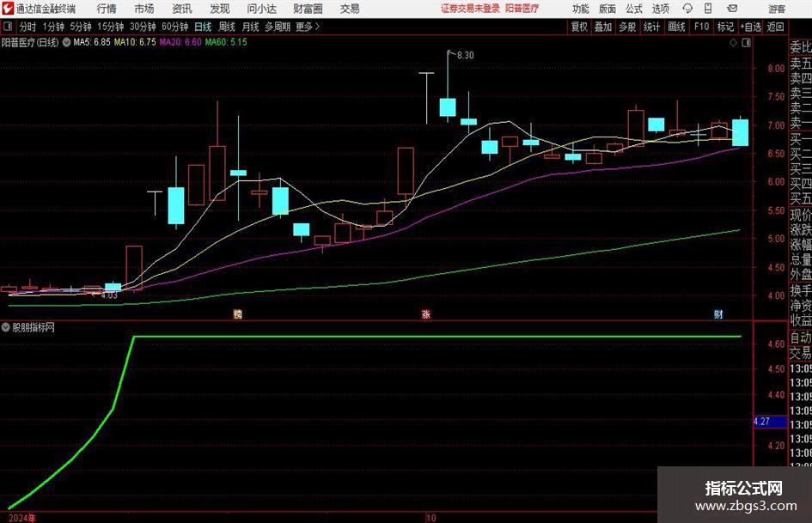The height and width of the screenshot is (523, 812).
Task: Click the 统计 statistics button
Action: tap(652, 27)
